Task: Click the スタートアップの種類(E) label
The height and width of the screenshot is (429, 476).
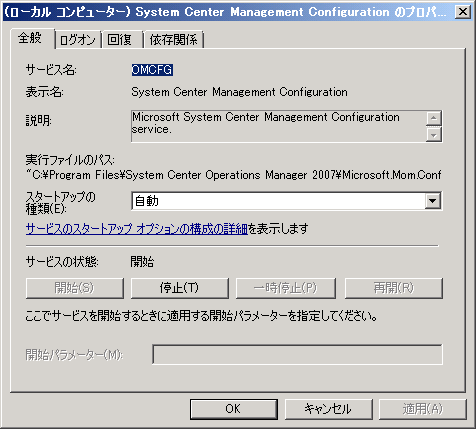Action: (x=61, y=203)
